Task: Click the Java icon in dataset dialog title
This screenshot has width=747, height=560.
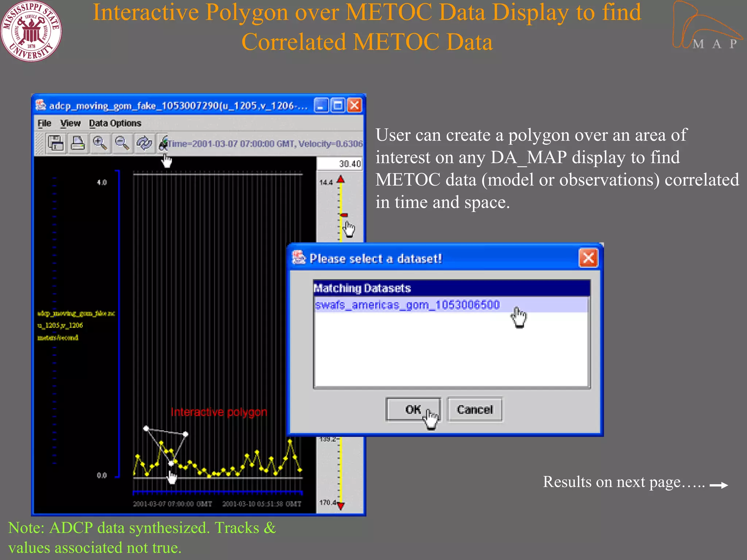Action: [x=299, y=258]
